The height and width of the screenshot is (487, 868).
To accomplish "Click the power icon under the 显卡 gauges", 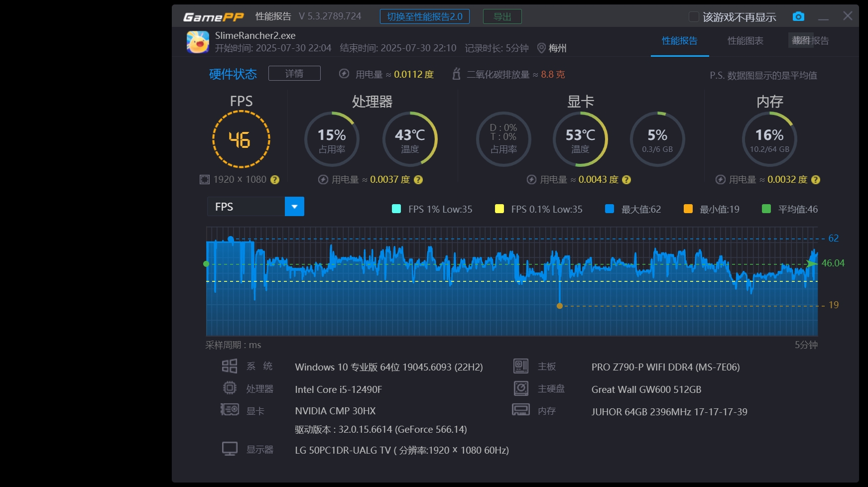I will click(x=531, y=180).
